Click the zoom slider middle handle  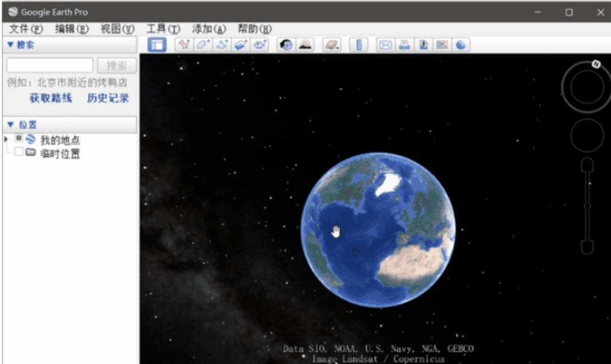point(587,206)
